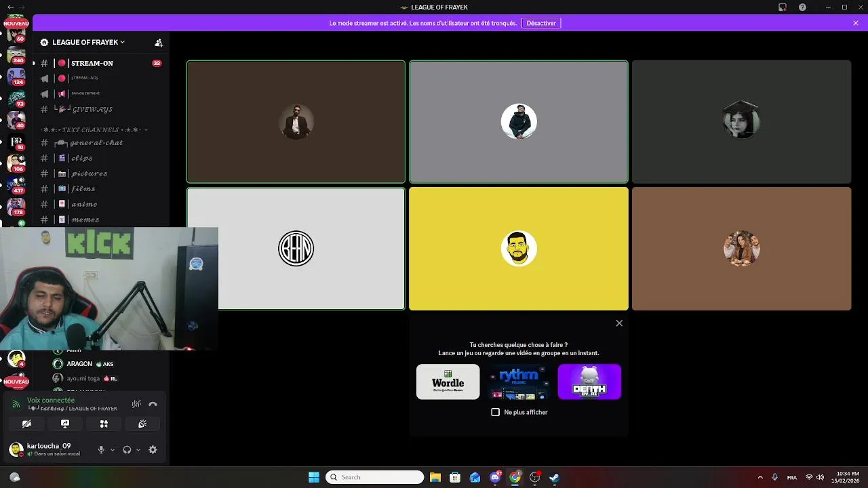Viewport: 868px width, 488px height.
Task: Open the GIVEWAYS channel
Action: tap(100, 109)
